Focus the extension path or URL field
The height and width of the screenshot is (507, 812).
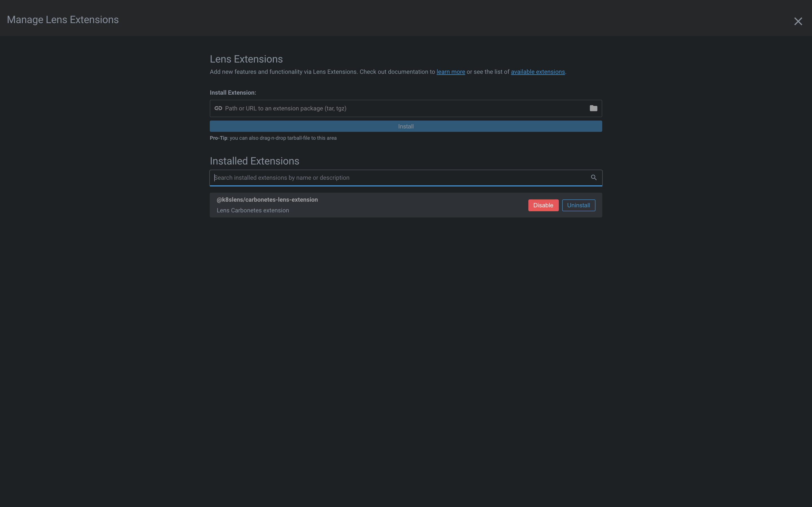[403, 108]
